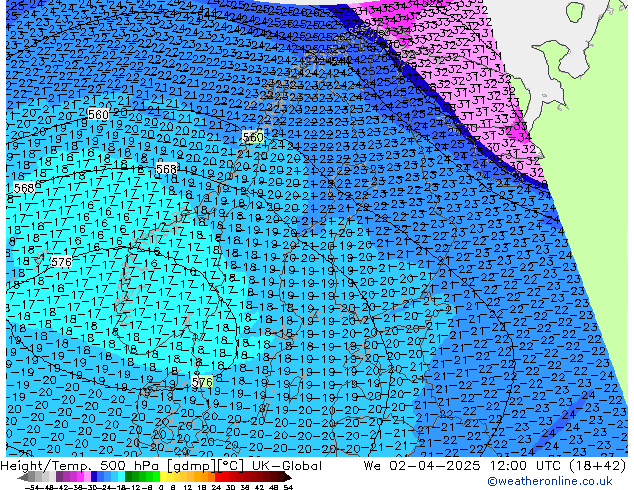Click the white 560 contour label
The image size is (634, 490).
point(98,114)
